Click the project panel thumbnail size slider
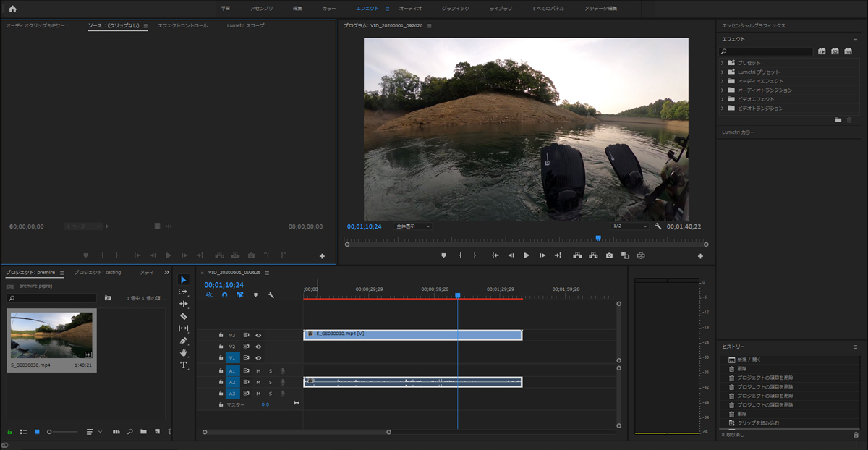Viewport: 868px width, 450px height. (x=50, y=432)
